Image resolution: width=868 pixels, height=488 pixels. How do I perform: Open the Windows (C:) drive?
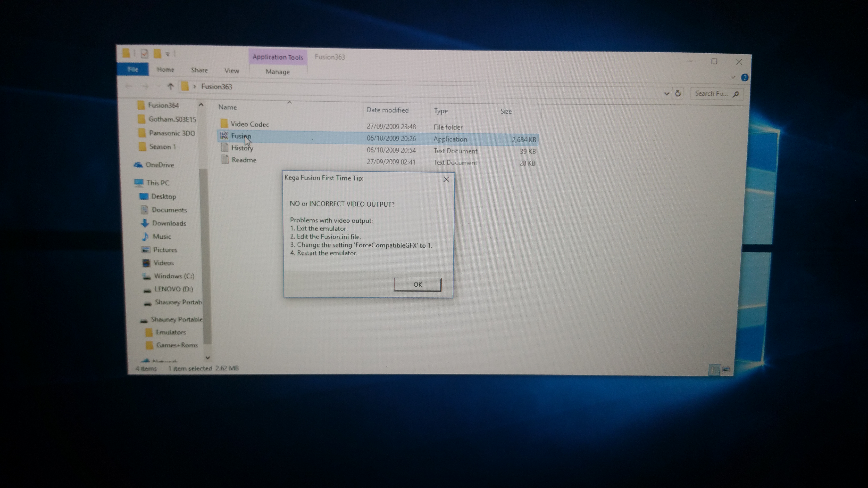pyautogui.click(x=174, y=276)
